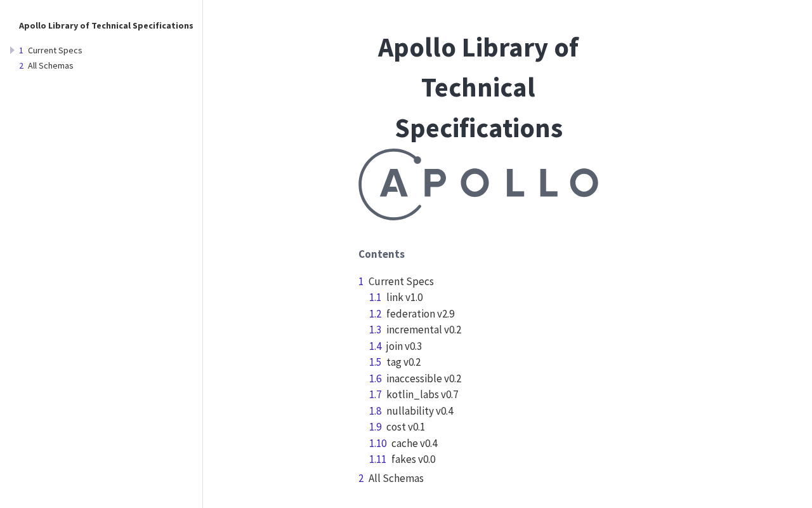Open the link v1.0 spec

pyautogui.click(x=404, y=297)
